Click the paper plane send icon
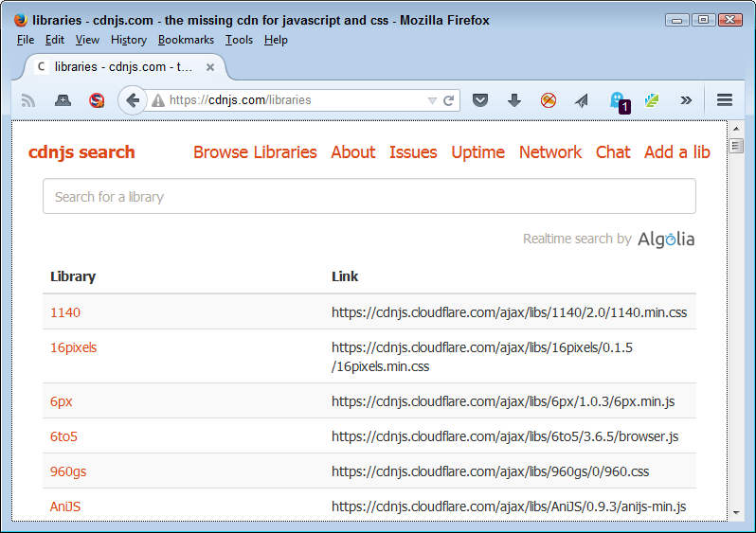 [582, 100]
